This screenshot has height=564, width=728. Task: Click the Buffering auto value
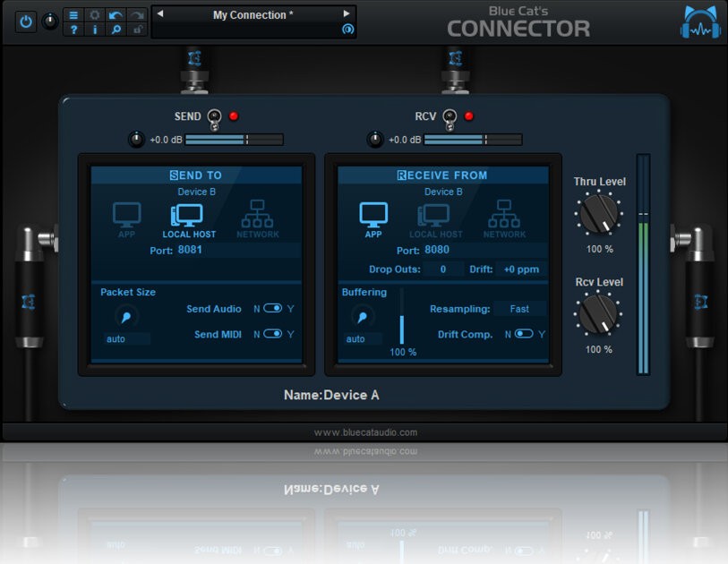coord(363,339)
